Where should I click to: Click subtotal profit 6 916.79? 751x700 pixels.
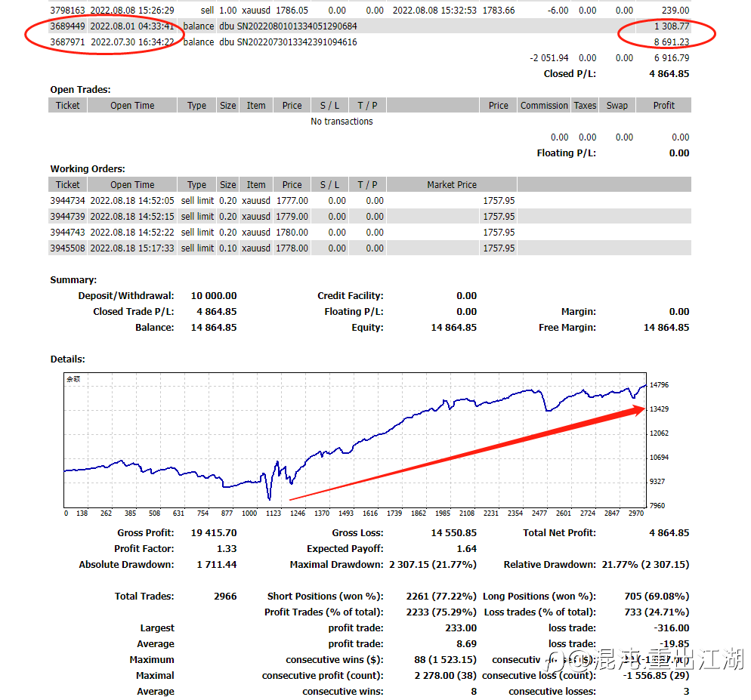pos(672,57)
